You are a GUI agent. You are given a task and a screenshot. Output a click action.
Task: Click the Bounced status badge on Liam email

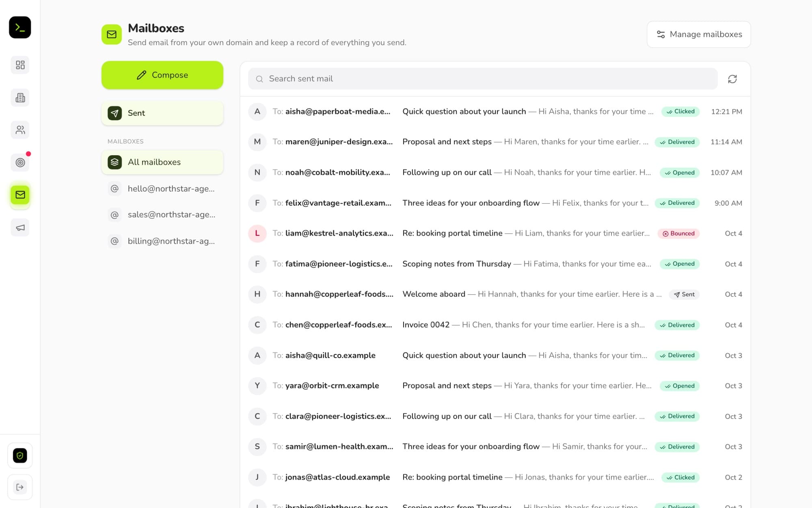coord(678,233)
